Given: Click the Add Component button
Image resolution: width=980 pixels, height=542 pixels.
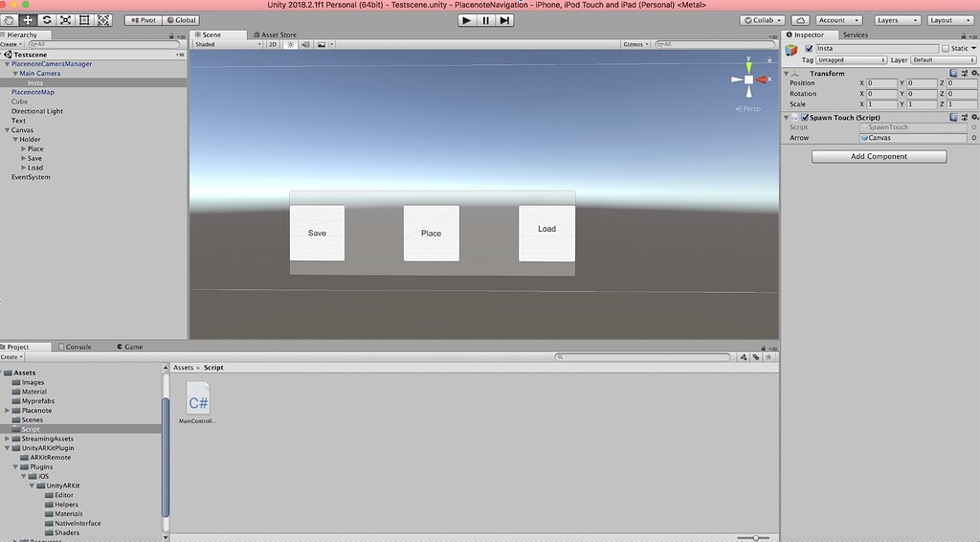Looking at the screenshot, I should pos(879,156).
